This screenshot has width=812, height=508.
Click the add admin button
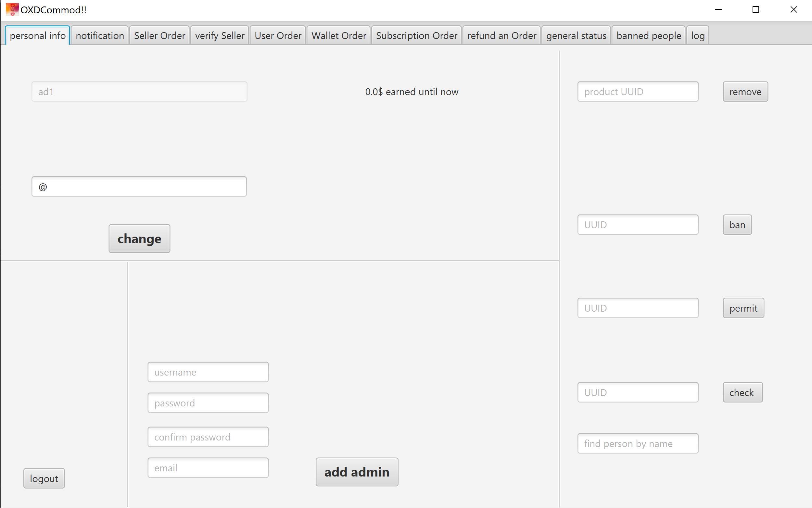pos(357,472)
